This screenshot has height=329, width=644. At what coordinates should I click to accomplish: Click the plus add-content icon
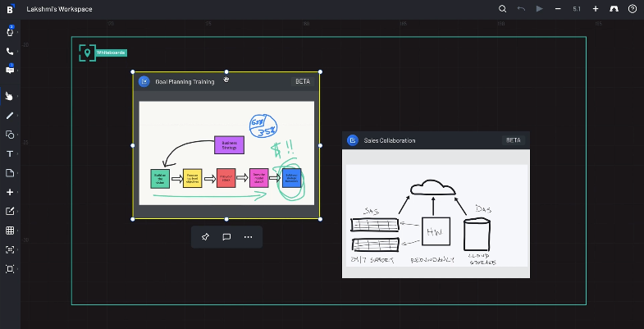click(x=10, y=192)
